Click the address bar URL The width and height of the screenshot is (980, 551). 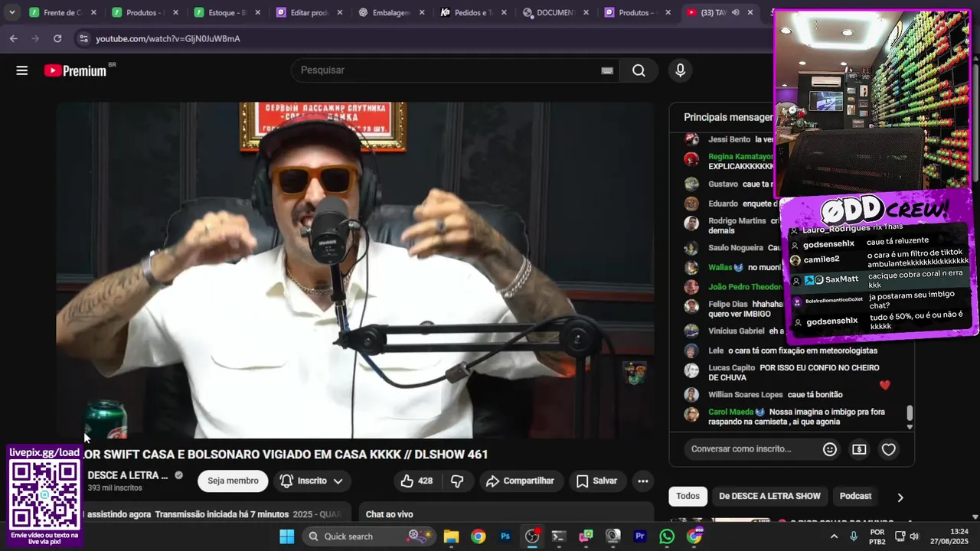[x=168, y=38]
